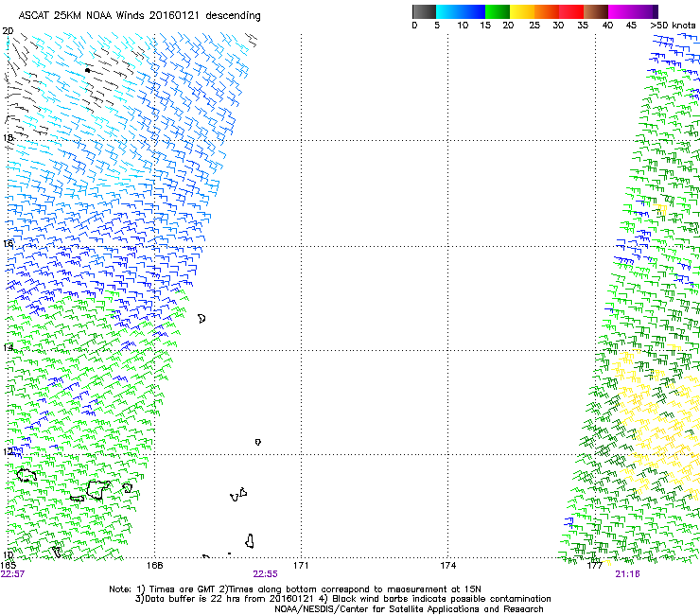This screenshot has width=700, height=615.
Task: Click the note line 'Times are GMT'
Action: click(x=184, y=589)
